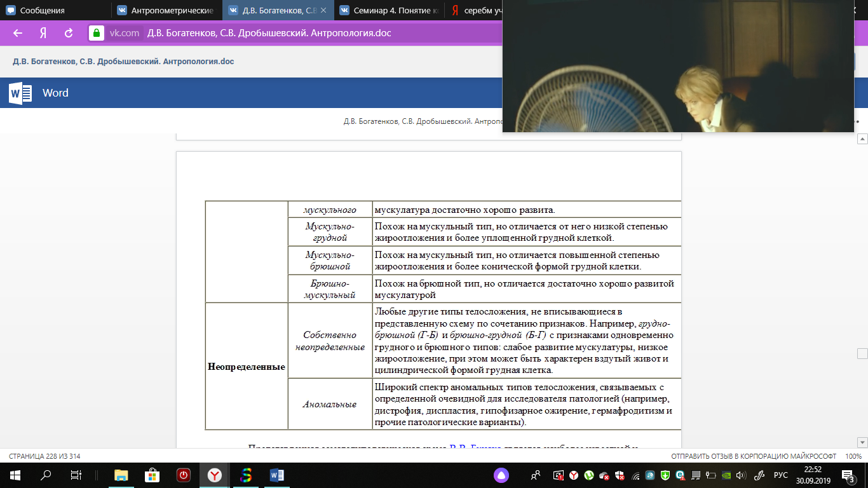Close the Д.В. Богатенков tab
The image size is (868, 488).
(324, 10)
